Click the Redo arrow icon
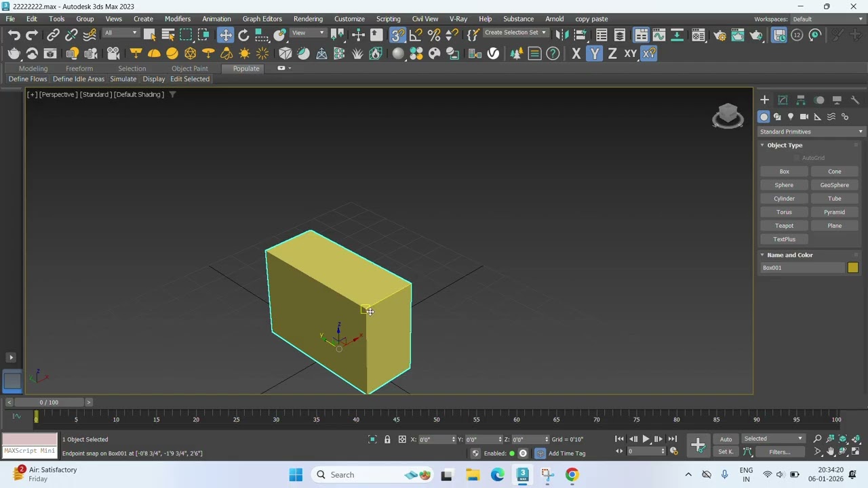The width and height of the screenshot is (868, 488). (32, 35)
